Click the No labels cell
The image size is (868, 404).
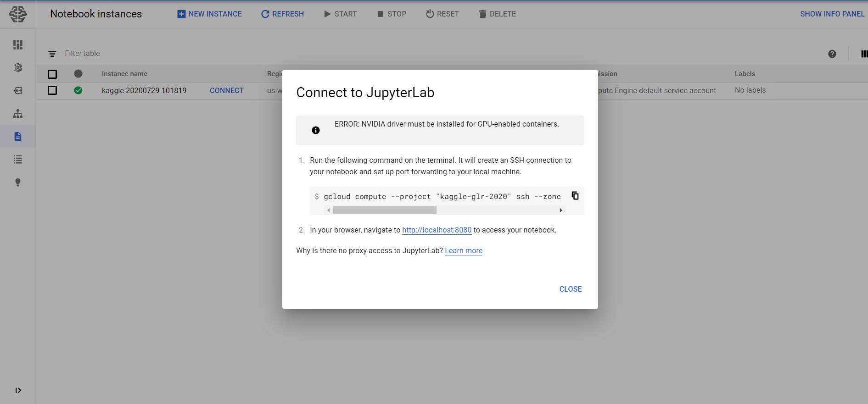point(750,90)
